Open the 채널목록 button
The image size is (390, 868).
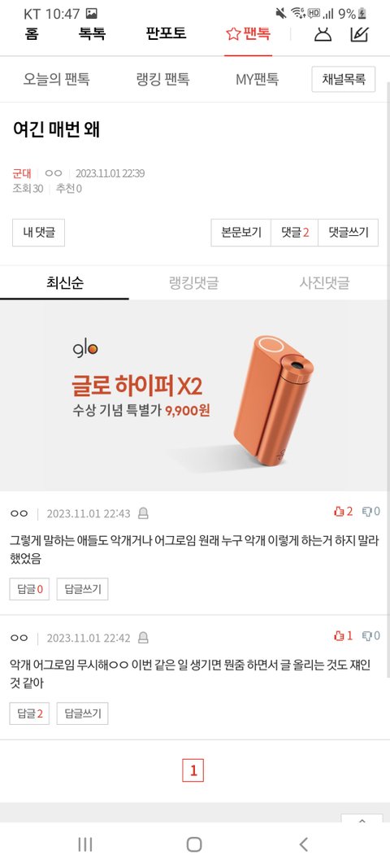(344, 79)
